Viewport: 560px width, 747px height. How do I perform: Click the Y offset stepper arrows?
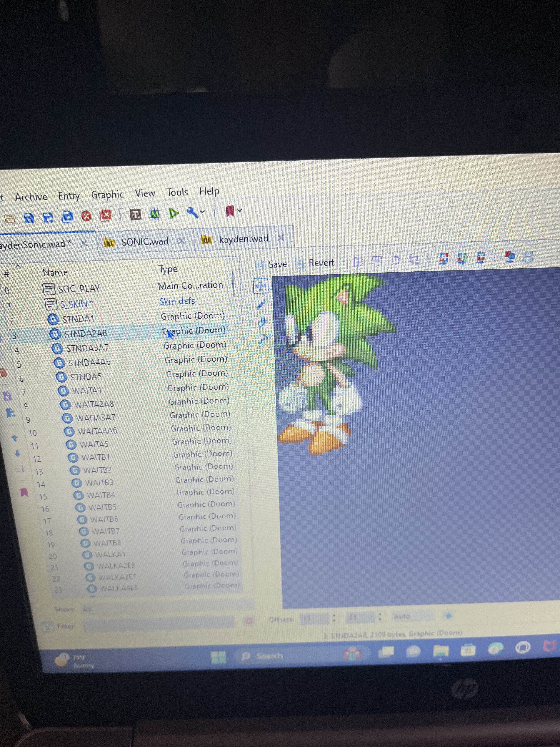click(379, 617)
